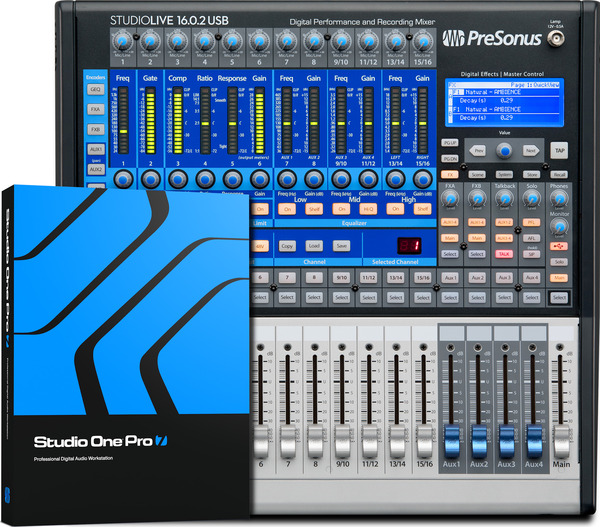This screenshot has height=527, width=600.
Task: Click the Monitor Level knob
Action: pyautogui.click(x=559, y=227)
